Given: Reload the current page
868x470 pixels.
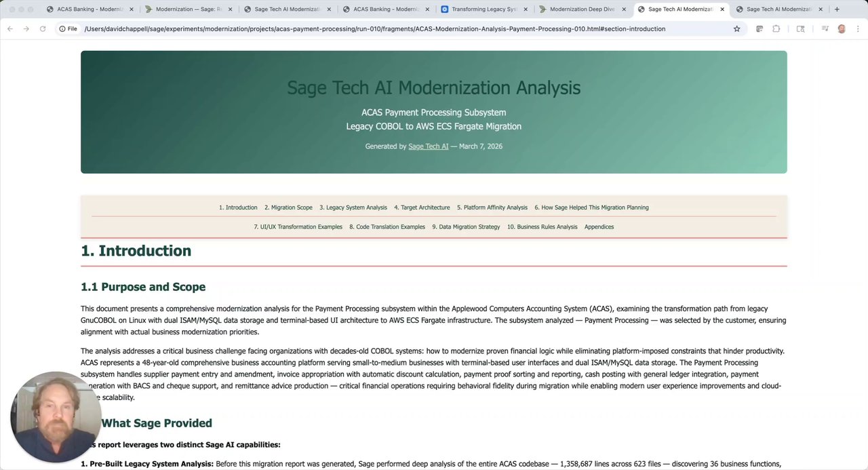Looking at the screenshot, I should pyautogui.click(x=43, y=29).
